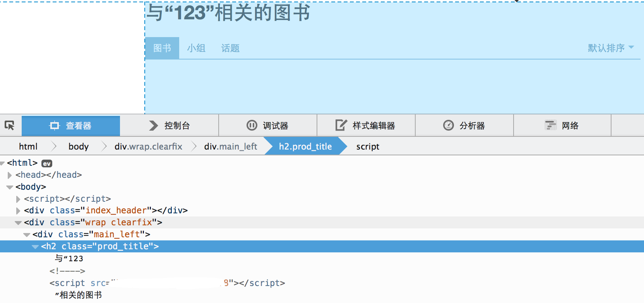
Task: Select the ”相关的图书 text node
Action: 78,295
